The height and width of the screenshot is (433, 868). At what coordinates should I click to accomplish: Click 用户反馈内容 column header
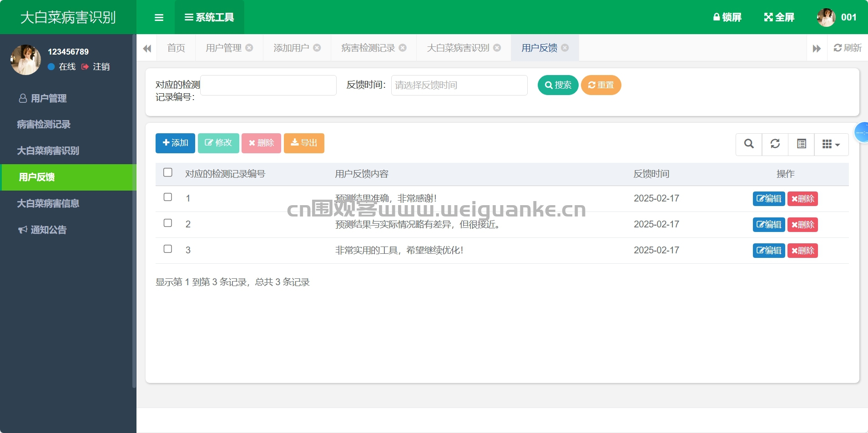click(x=362, y=174)
